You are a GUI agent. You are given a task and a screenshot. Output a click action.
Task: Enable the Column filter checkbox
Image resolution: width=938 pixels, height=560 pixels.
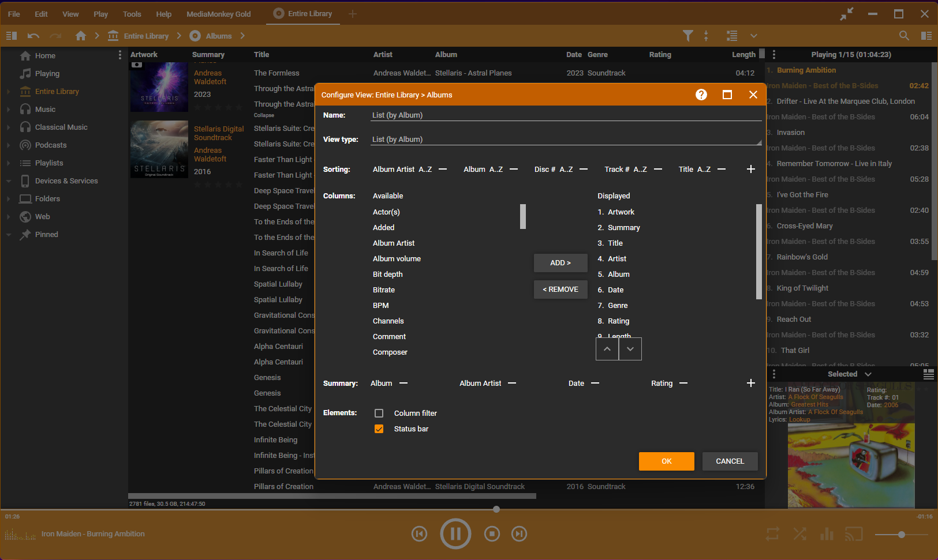(x=379, y=413)
